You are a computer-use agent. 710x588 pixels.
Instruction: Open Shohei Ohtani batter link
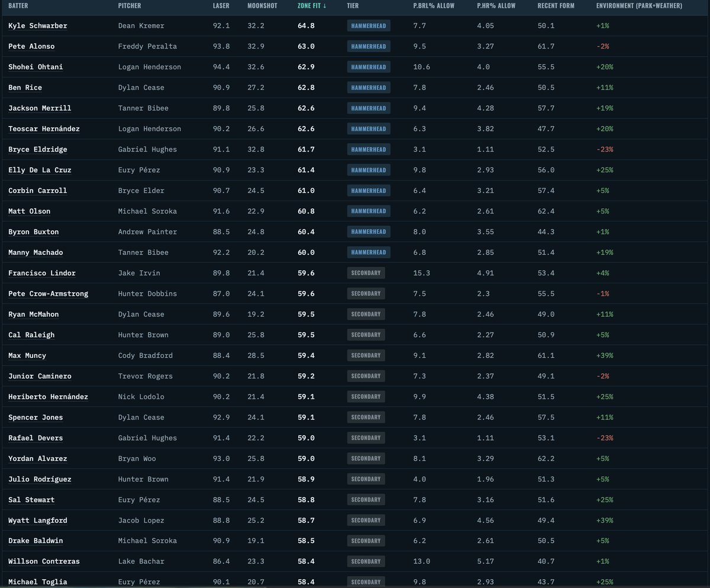point(35,67)
